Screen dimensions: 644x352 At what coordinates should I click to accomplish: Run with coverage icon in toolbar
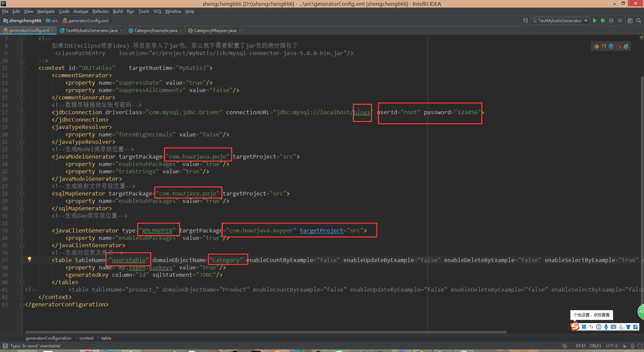coord(611,20)
